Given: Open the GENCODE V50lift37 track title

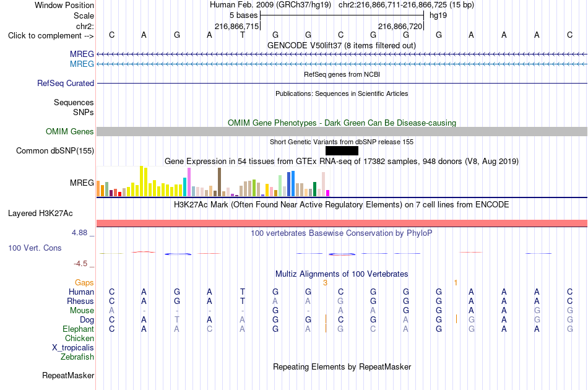Looking at the screenshot, I should tap(341, 45).
